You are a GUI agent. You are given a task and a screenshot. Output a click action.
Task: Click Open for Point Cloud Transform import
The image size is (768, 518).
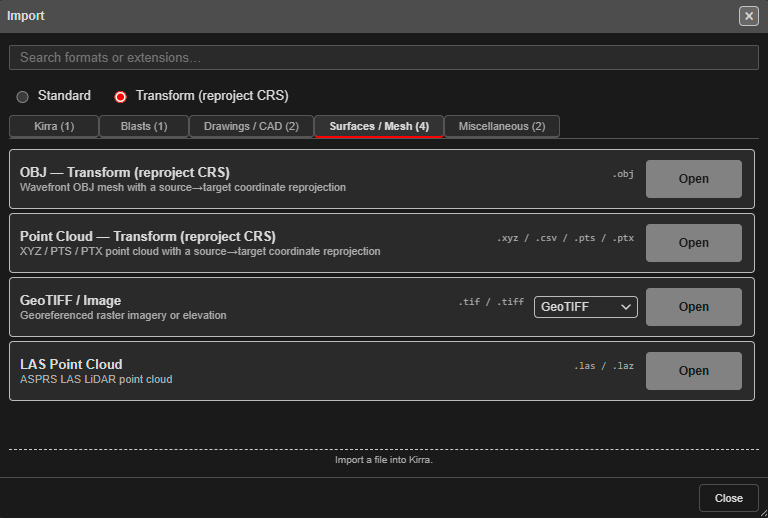click(x=694, y=243)
